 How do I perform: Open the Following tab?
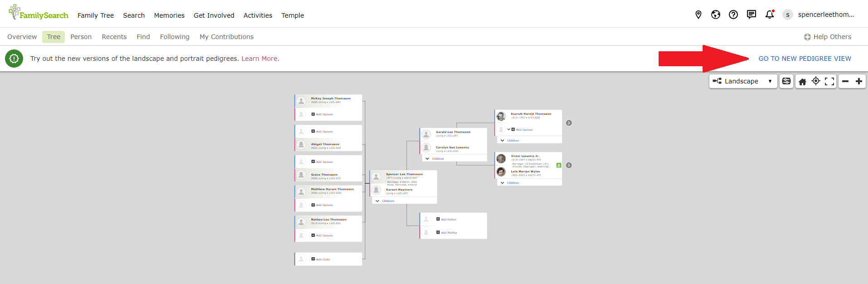[175, 37]
